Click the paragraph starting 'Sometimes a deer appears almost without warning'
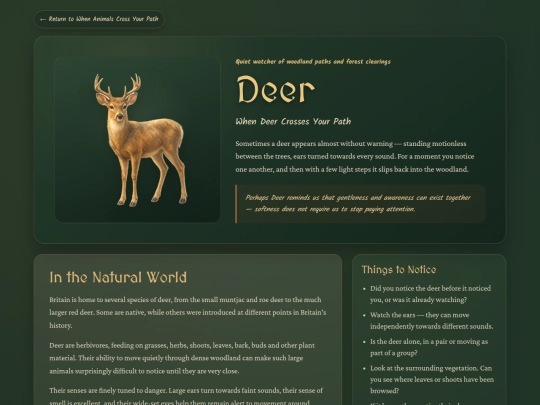This screenshot has width=540, height=405. point(355,156)
